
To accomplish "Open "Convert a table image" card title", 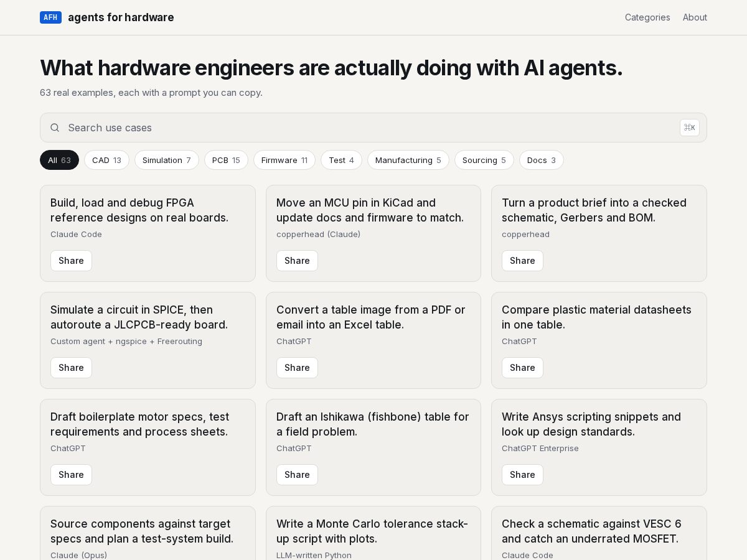I will point(371,317).
